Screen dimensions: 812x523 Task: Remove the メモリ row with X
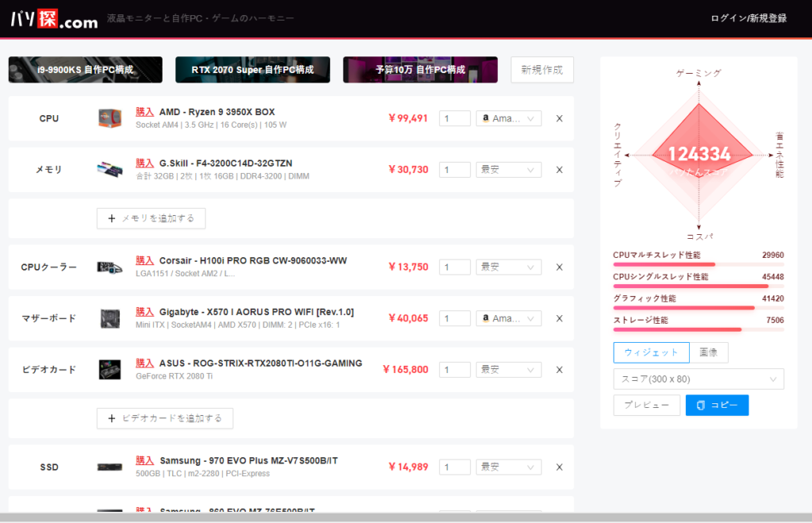(x=559, y=170)
